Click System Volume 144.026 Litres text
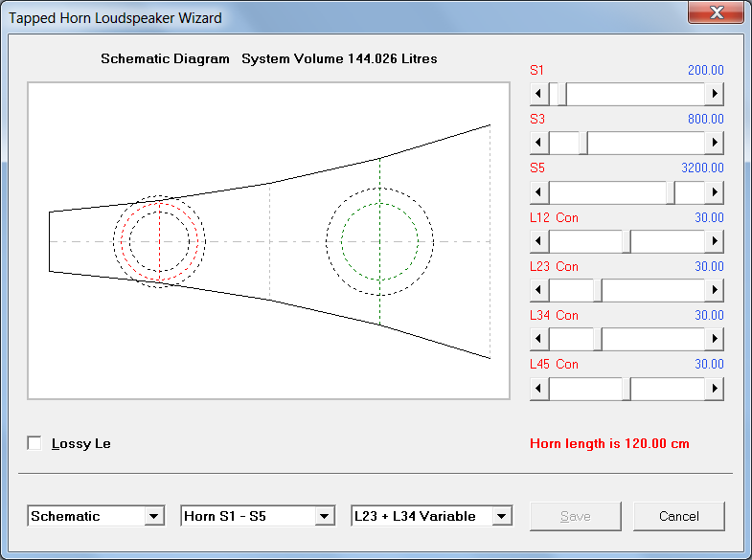 (x=339, y=58)
